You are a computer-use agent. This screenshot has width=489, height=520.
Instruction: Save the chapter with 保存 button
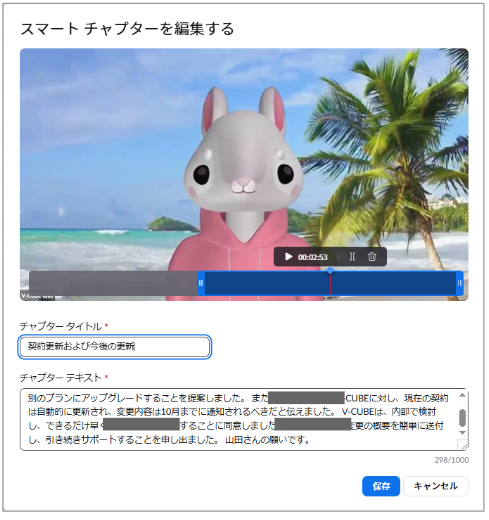pos(381,486)
